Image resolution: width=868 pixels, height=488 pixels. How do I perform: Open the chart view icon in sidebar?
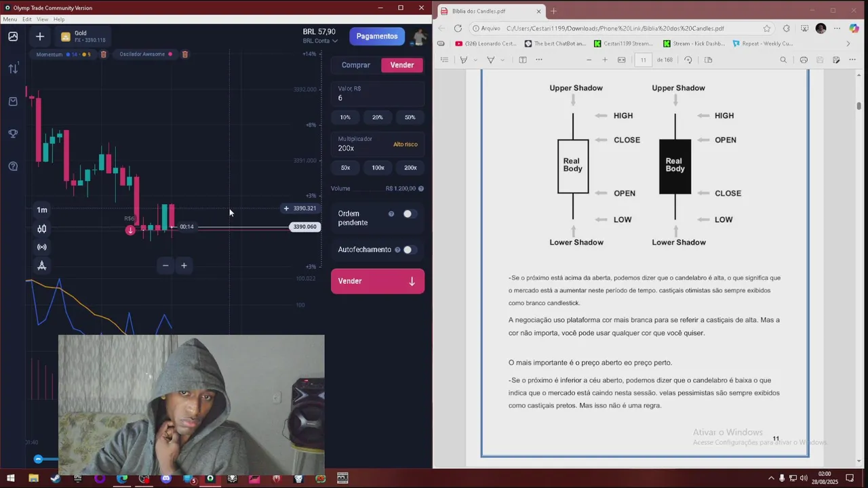coord(13,37)
